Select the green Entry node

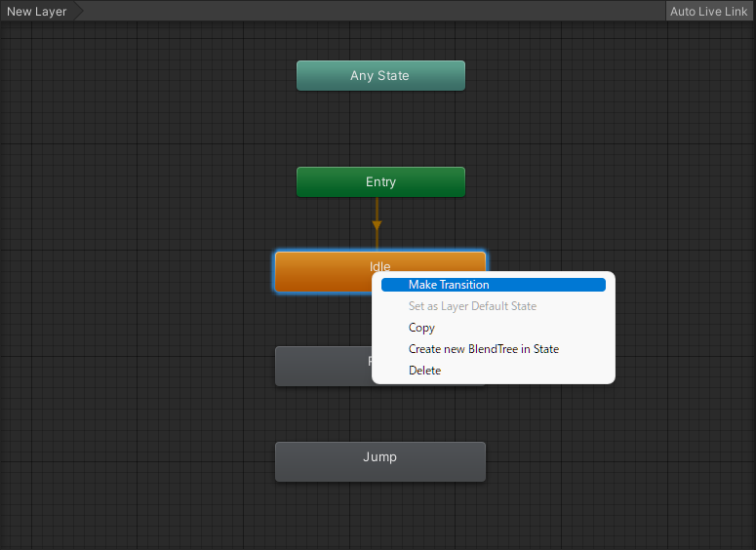tap(380, 181)
